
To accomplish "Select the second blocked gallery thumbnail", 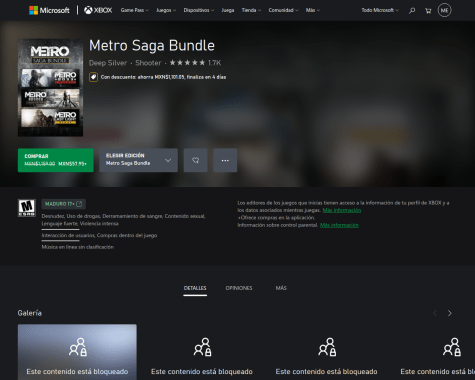I will pos(202,352).
